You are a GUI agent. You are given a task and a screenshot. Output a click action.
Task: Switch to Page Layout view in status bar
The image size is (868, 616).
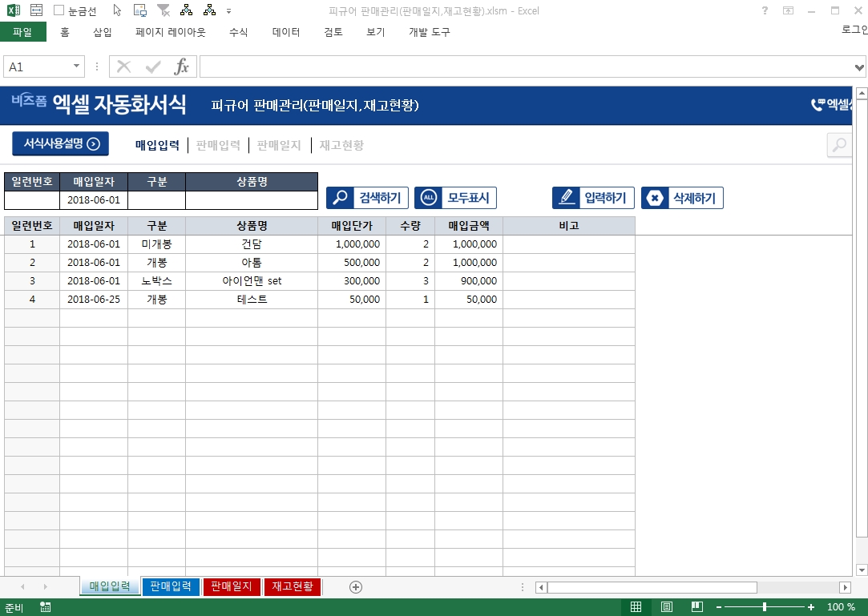tap(667, 607)
